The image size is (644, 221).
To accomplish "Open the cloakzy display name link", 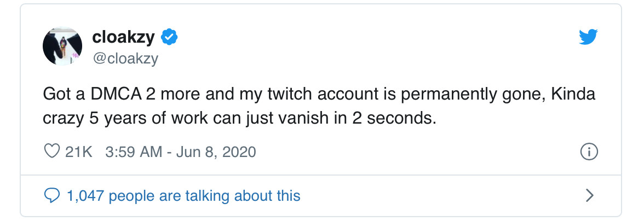I will [124, 37].
